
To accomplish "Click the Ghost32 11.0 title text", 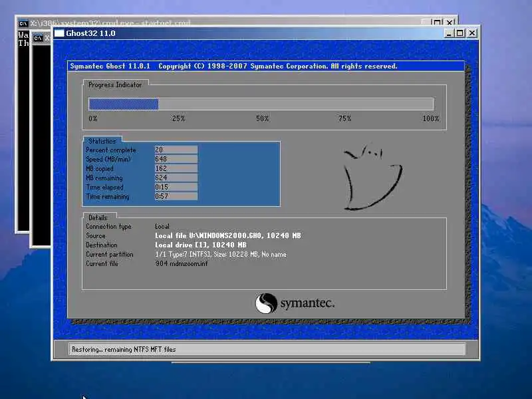I will pyautogui.click(x=90, y=33).
